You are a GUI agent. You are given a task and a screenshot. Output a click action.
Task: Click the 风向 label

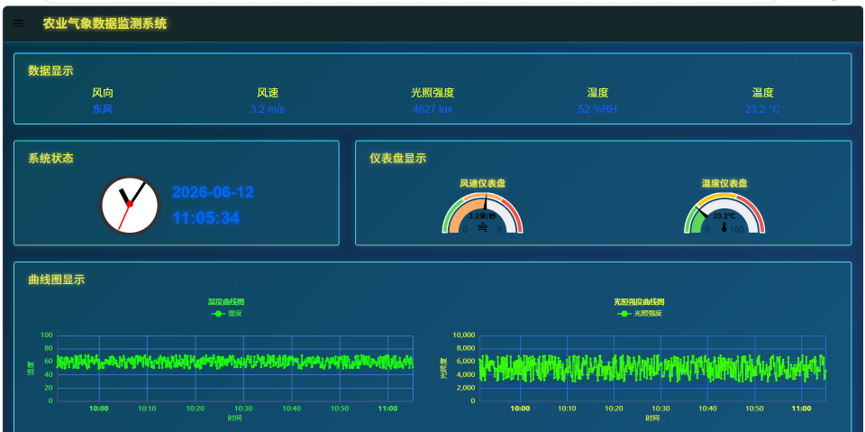[x=103, y=93]
